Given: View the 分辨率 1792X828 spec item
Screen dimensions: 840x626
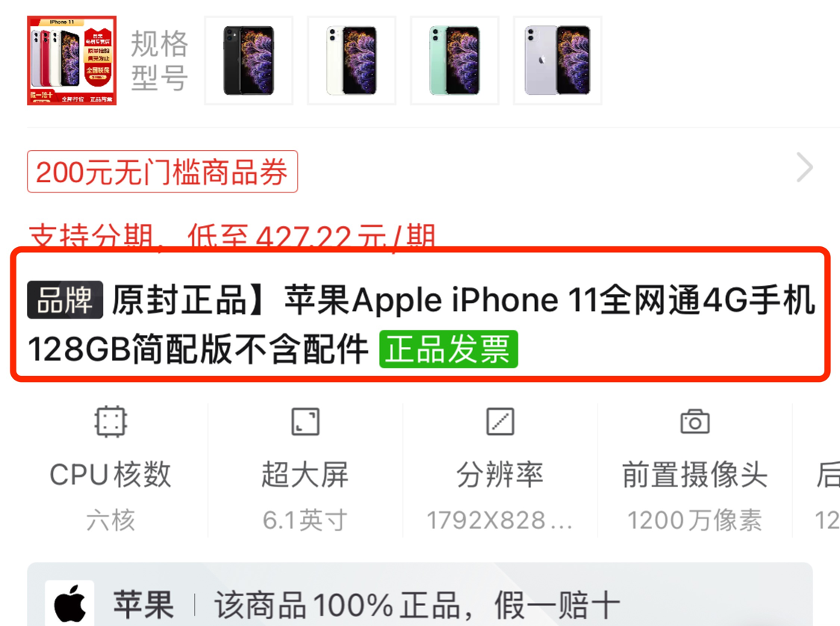Looking at the screenshot, I should (x=500, y=470).
